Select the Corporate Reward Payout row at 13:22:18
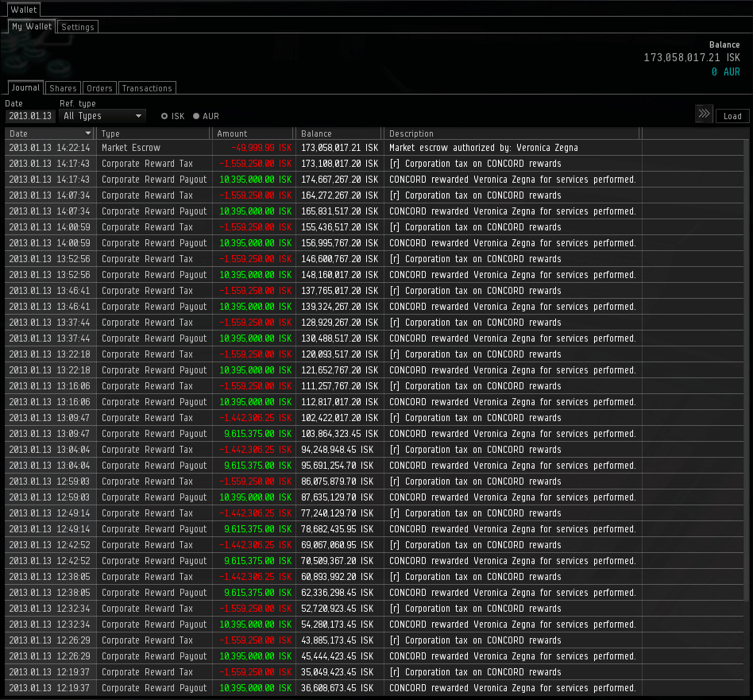 (x=374, y=370)
